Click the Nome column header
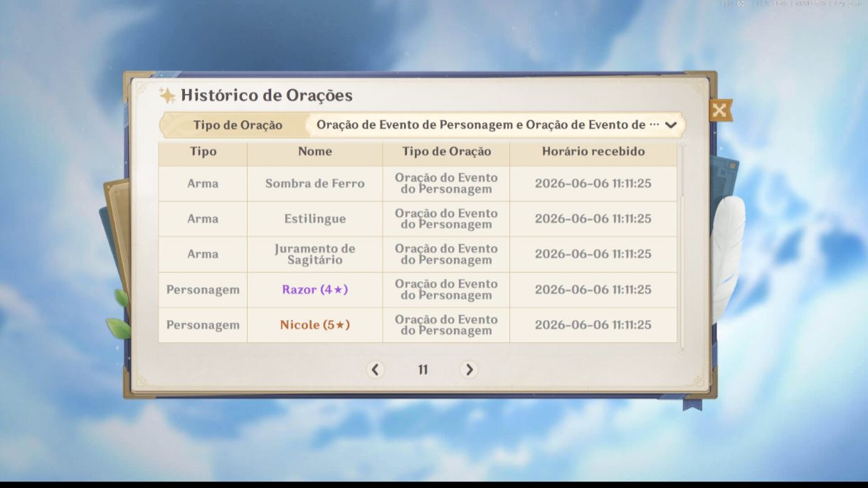The width and height of the screenshot is (868, 488). coord(314,152)
